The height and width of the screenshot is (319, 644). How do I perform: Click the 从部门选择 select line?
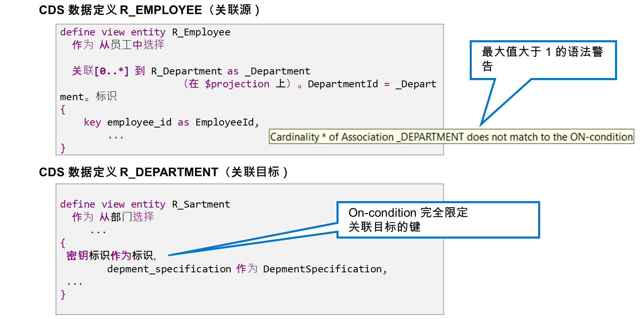coord(126,217)
